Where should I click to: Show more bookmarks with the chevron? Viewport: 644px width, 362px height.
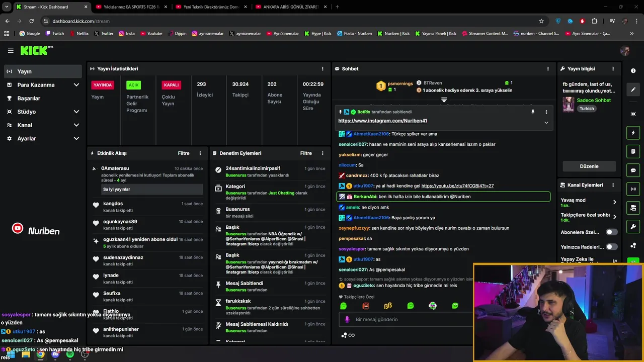pyautogui.click(x=631, y=34)
